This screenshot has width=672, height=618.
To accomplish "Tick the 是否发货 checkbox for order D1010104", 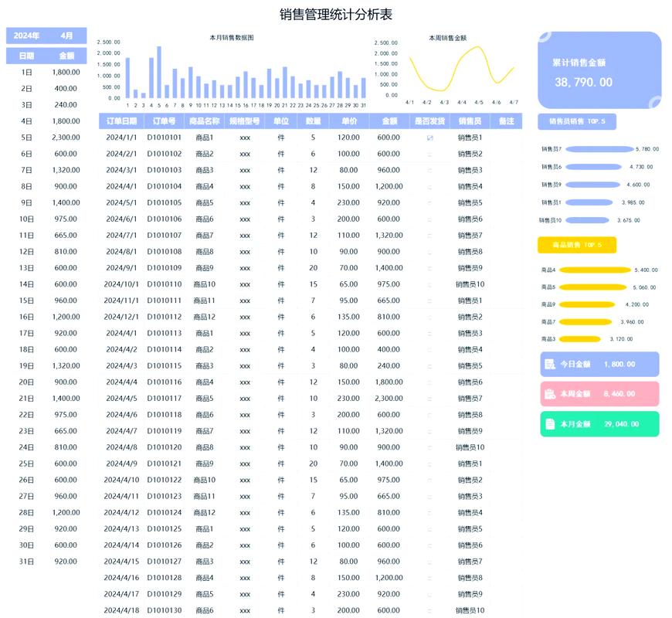I will click(430, 186).
